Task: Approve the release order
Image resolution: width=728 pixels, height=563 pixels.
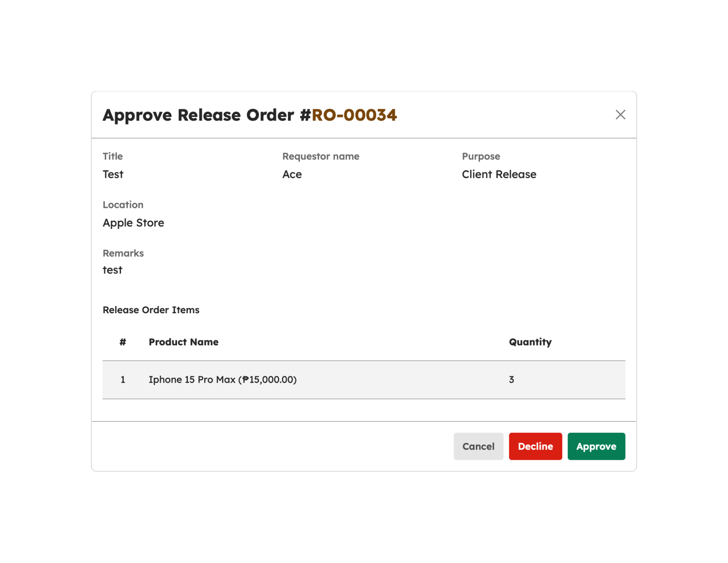Action: (x=596, y=446)
